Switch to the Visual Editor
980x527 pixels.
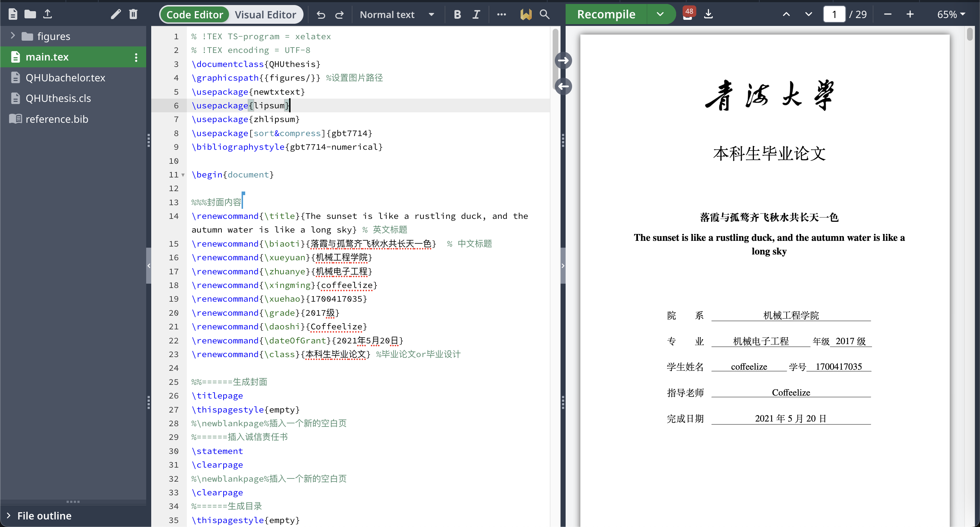(265, 14)
